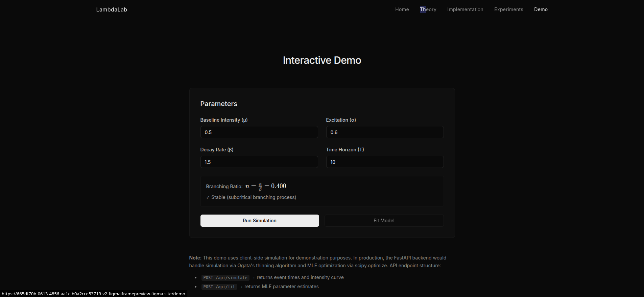The image size is (644, 297).
Task: Select the Decay Rate (β) input field
Action: pos(259,162)
